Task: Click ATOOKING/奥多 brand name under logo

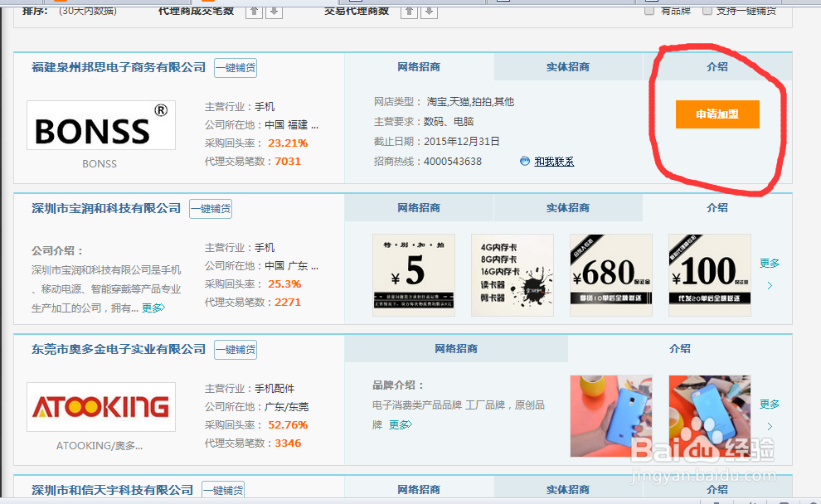Action: pyautogui.click(x=100, y=446)
